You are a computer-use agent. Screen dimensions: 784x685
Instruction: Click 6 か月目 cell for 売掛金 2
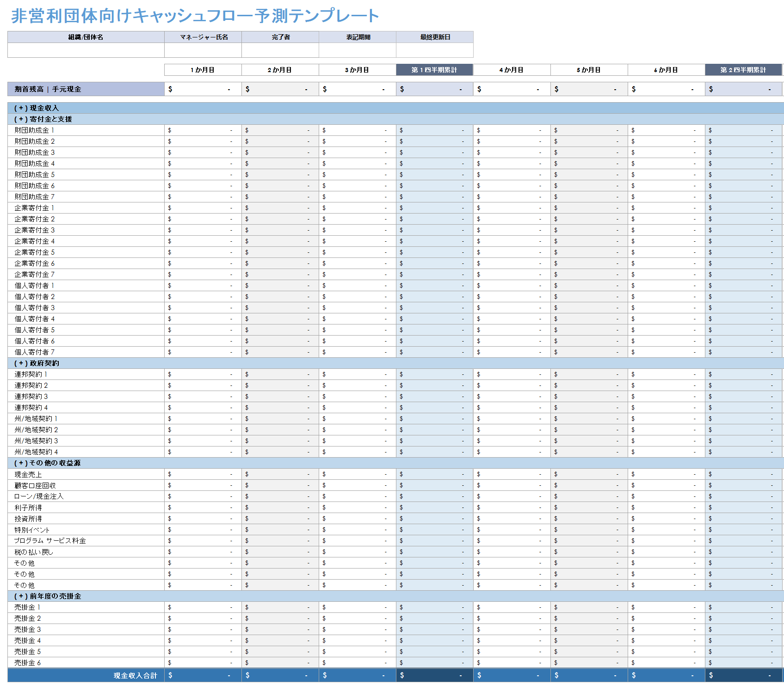pos(667,618)
